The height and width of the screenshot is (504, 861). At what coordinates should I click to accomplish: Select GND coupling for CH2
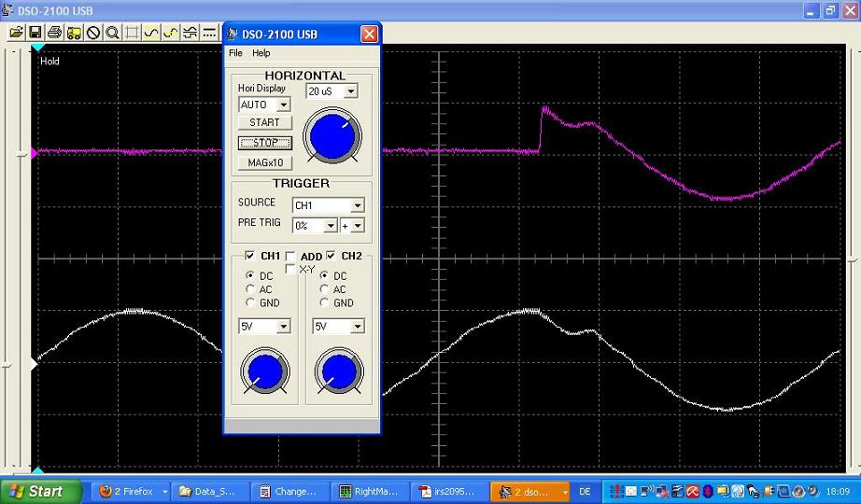[x=325, y=302]
